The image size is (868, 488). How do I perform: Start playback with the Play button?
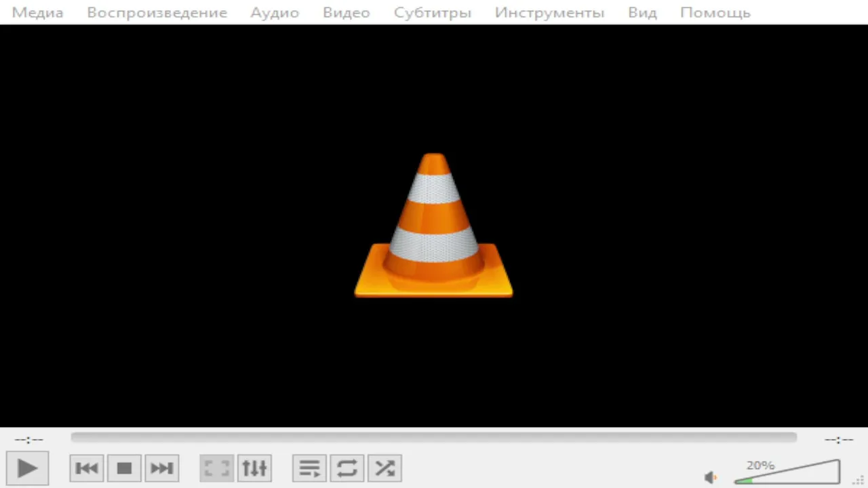click(27, 468)
